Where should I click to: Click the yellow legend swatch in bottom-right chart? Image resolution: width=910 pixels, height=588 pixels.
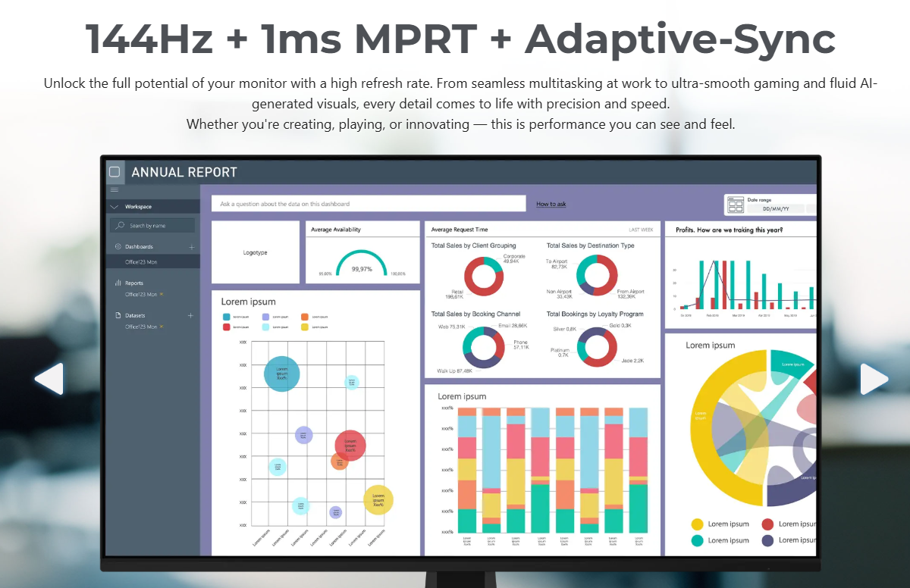(698, 524)
